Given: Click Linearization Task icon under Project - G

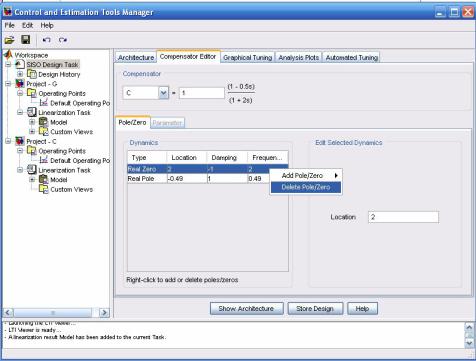Looking at the screenshot, I should tap(32, 112).
